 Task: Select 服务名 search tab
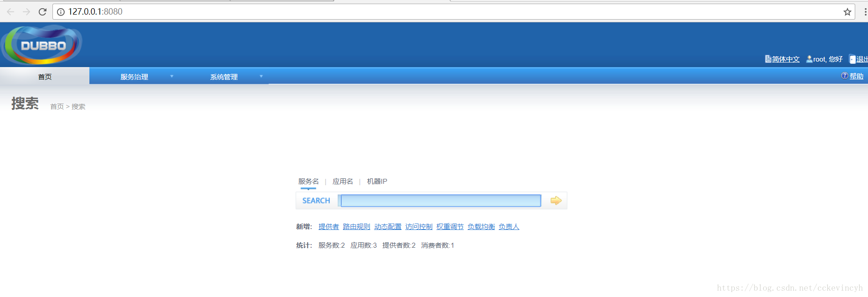click(308, 182)
